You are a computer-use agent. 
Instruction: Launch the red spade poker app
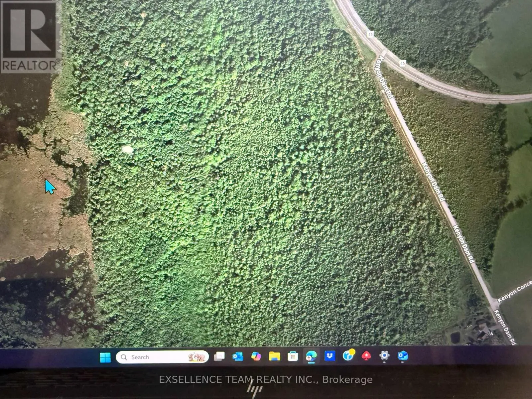tap(366, 355)
